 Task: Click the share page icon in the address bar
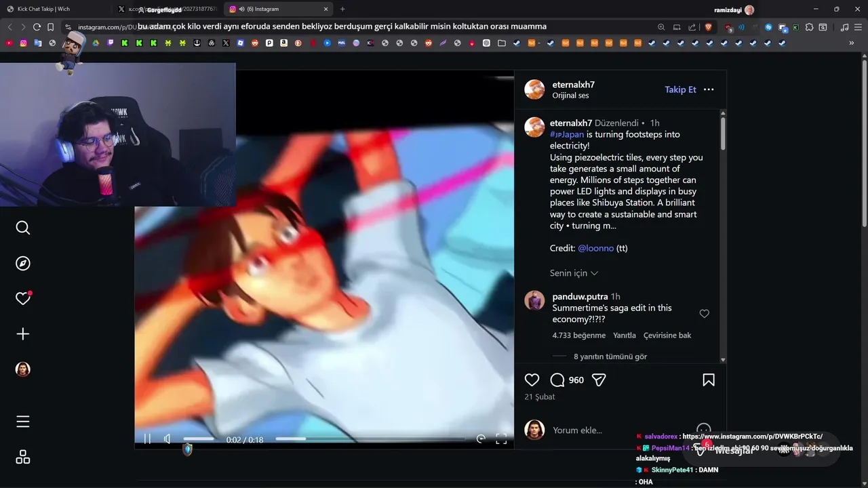(x=692, y=27)
